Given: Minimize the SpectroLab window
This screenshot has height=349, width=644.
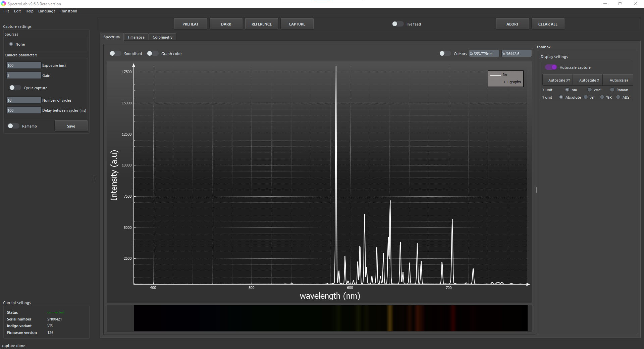Looking at the screenshot, I should 605,4.
